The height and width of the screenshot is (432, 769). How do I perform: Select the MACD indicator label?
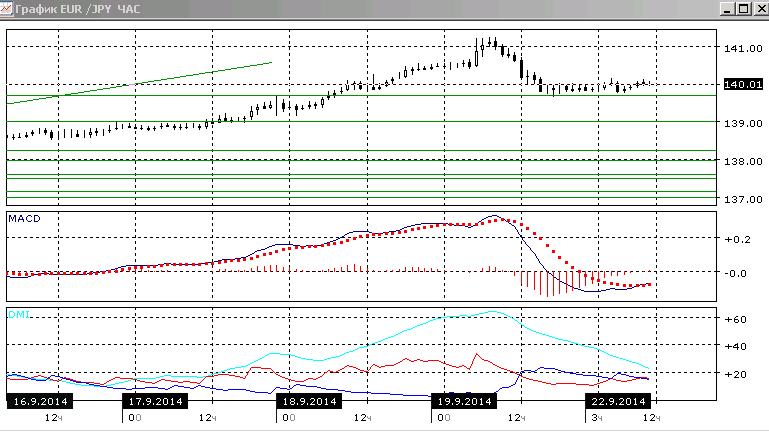coord(24,218)
